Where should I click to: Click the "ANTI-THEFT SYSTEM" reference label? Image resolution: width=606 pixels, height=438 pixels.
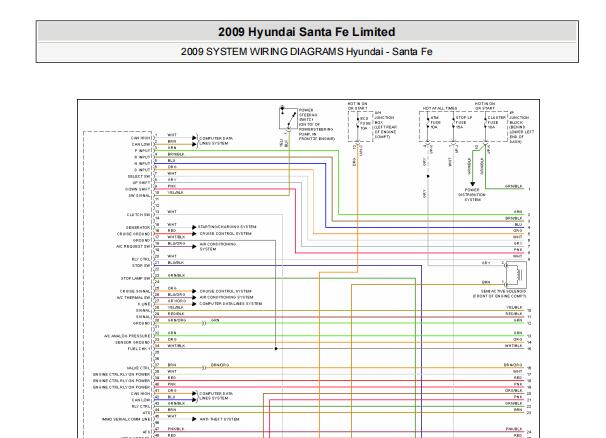coord(219,419)
